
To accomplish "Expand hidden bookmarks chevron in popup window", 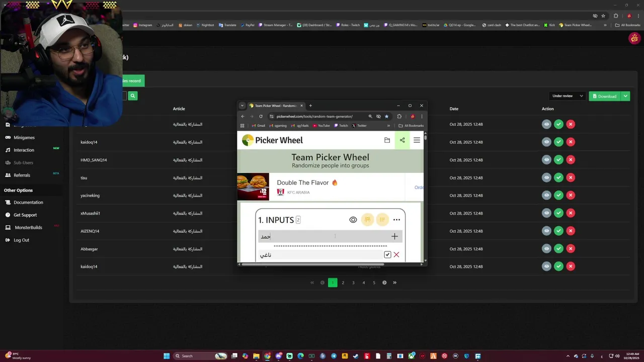I will tap(388, 126).
